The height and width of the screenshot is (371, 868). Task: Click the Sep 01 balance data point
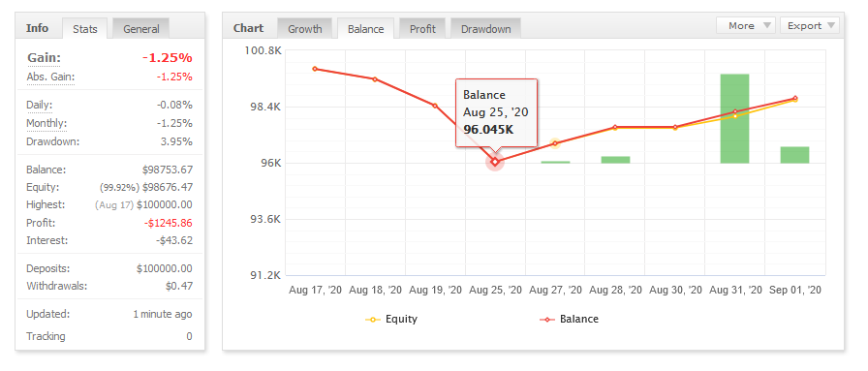point(795,98)
